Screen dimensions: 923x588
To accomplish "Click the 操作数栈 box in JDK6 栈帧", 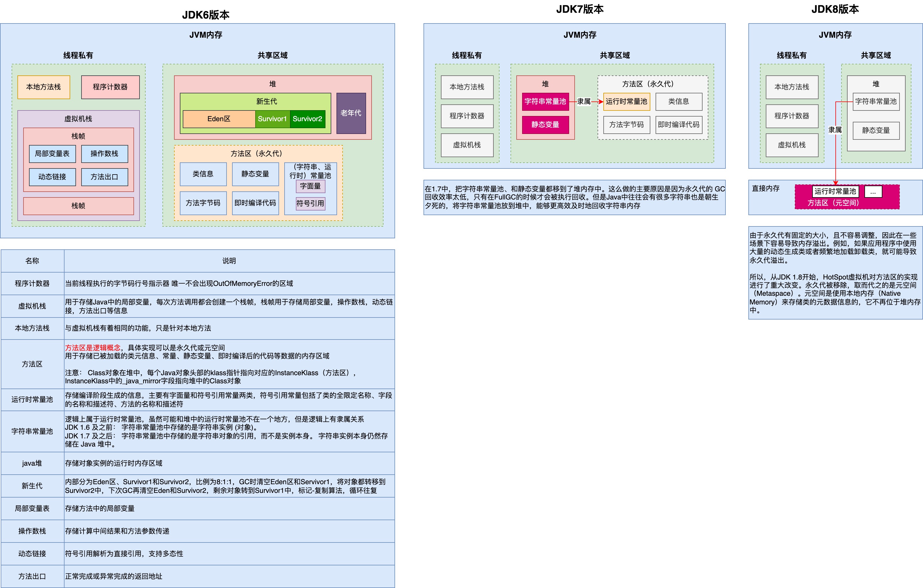I will pyautogui.click(x=105, y=154).
